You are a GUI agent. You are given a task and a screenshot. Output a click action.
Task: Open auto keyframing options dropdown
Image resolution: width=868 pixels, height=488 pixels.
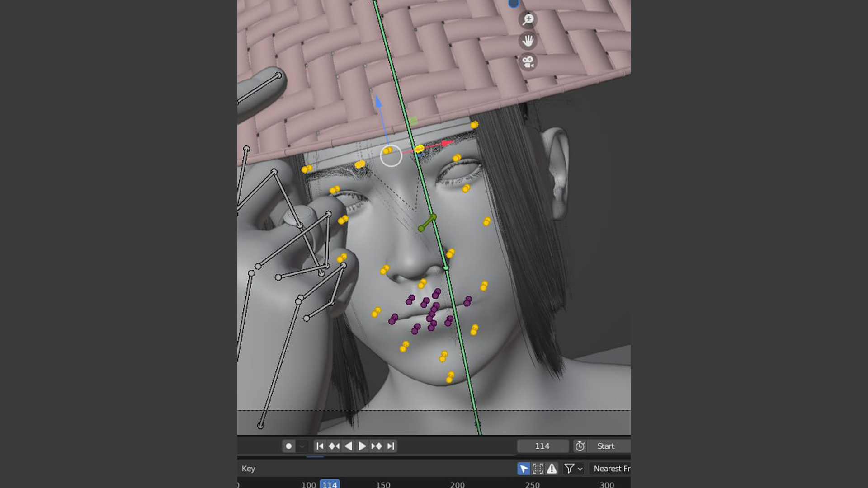[302, 446]
